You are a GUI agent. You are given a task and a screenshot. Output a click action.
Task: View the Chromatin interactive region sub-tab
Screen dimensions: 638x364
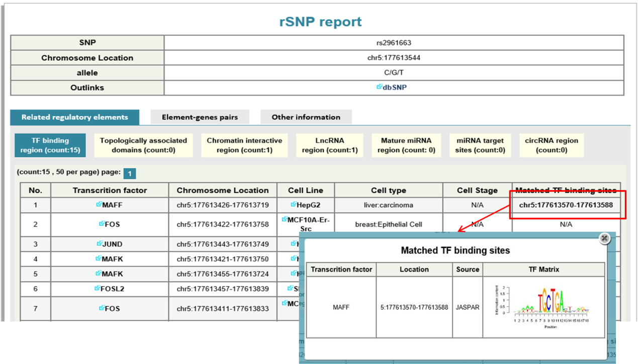tap(244, 145)
